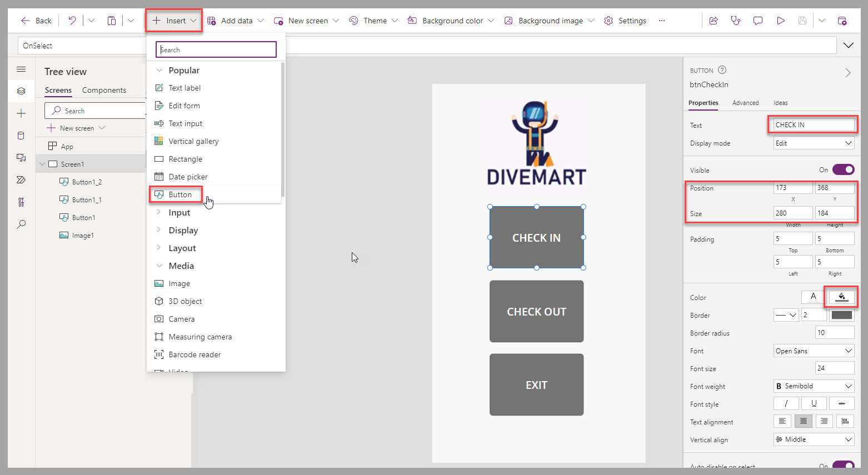The image size is (868, 475).
Task: Open the Data panel from the sidebar
Action: [x=21, y=135]
